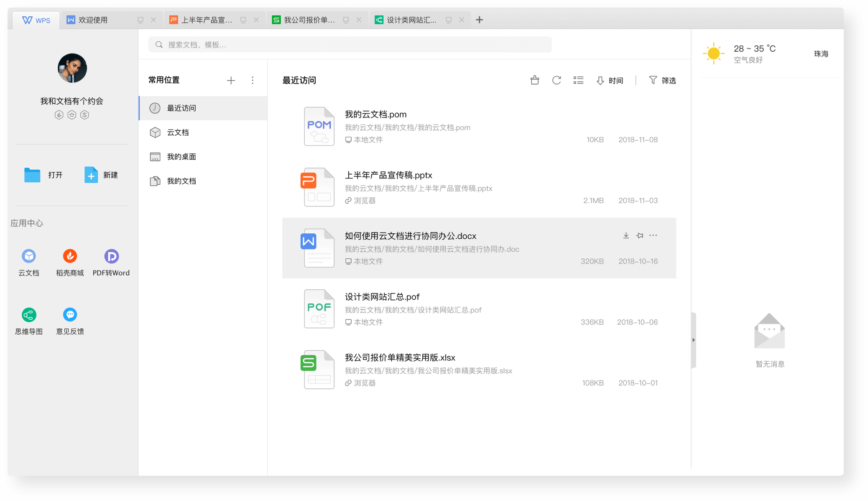Viewport: 868px width, 500px height.
Task: Pin the 如何使用云文档 docx file
Action: 640,235
